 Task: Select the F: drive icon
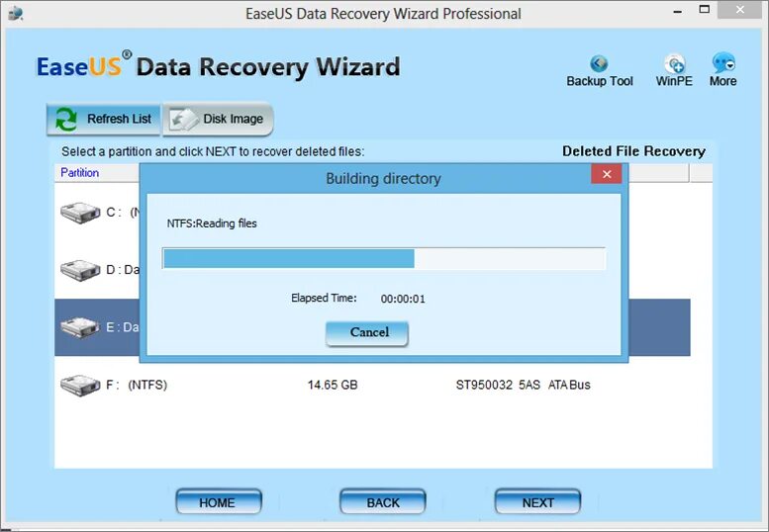tap(80, 385)
